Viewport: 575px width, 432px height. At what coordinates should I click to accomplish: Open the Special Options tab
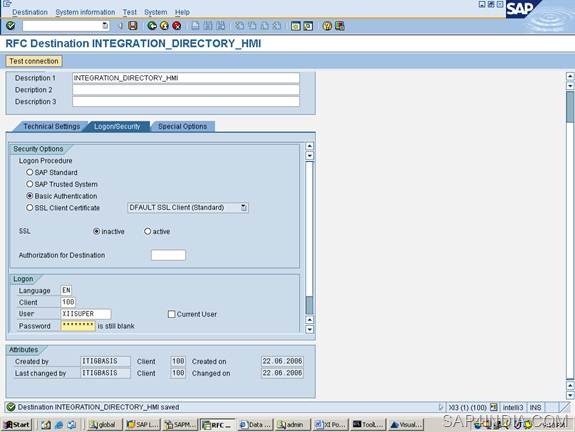pyautogui.click(x=182, y=127)
